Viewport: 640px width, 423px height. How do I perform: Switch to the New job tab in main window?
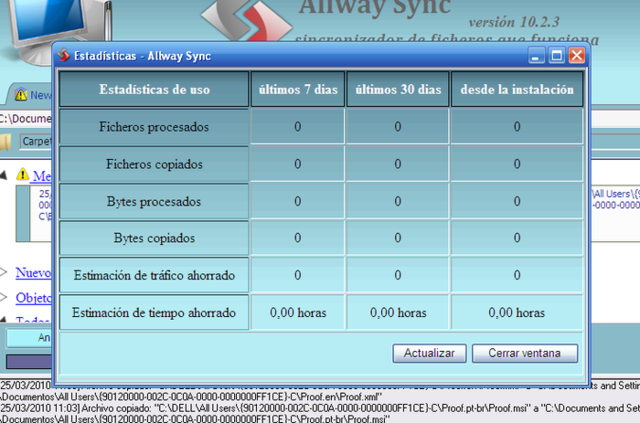tap(29, 95)
